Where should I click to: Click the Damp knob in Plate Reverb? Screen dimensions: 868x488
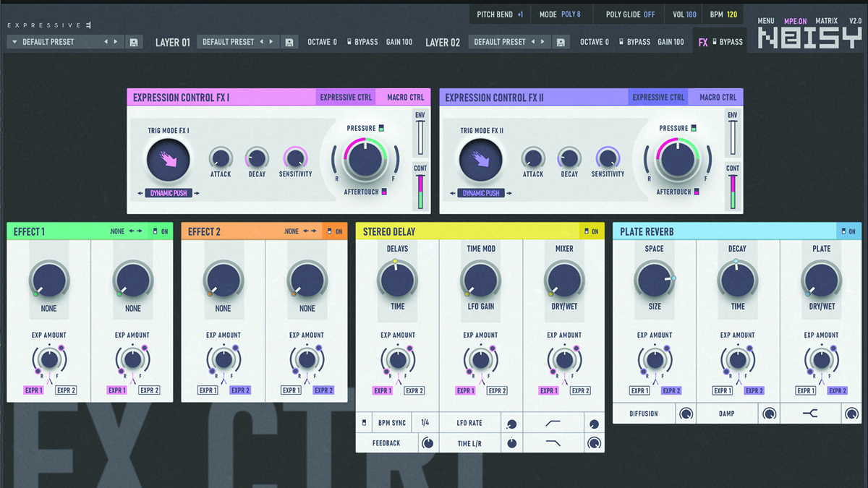[x=769, y=414]
